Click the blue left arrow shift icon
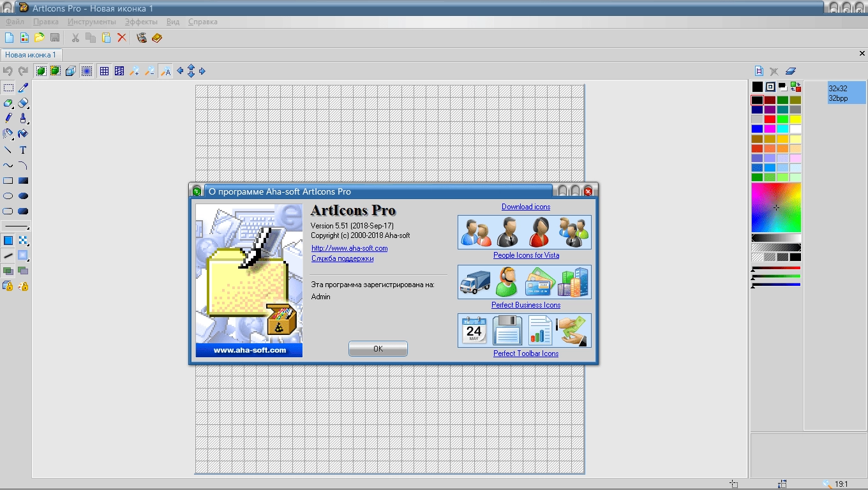Viewport: 868px width, 490px height. pos(180,71)
